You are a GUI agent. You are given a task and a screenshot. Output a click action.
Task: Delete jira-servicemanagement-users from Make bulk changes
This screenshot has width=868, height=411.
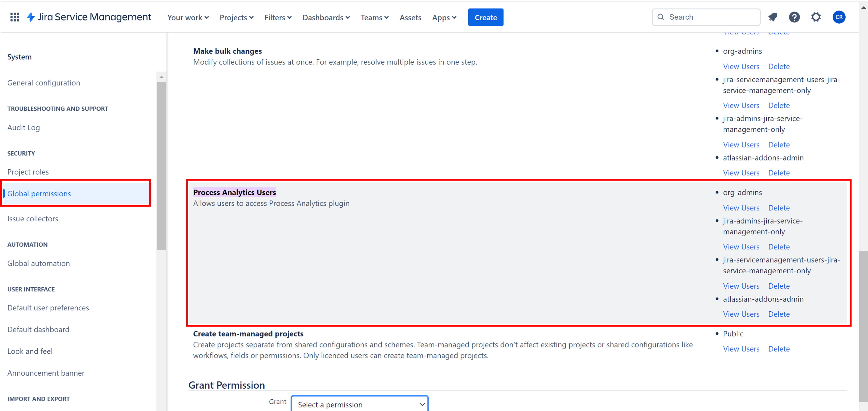coord(779,106)
